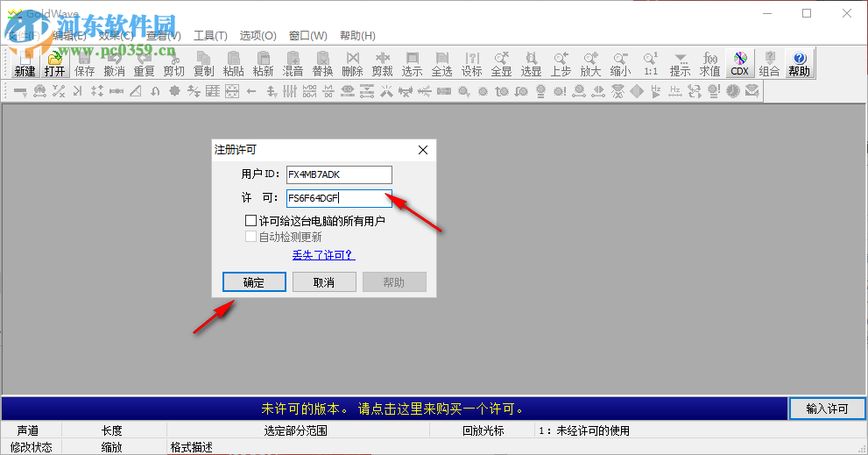The height and width of the screenshot is (455, 868).
Task: Click the 选示 toolbar icon
Action: [412, 63]
